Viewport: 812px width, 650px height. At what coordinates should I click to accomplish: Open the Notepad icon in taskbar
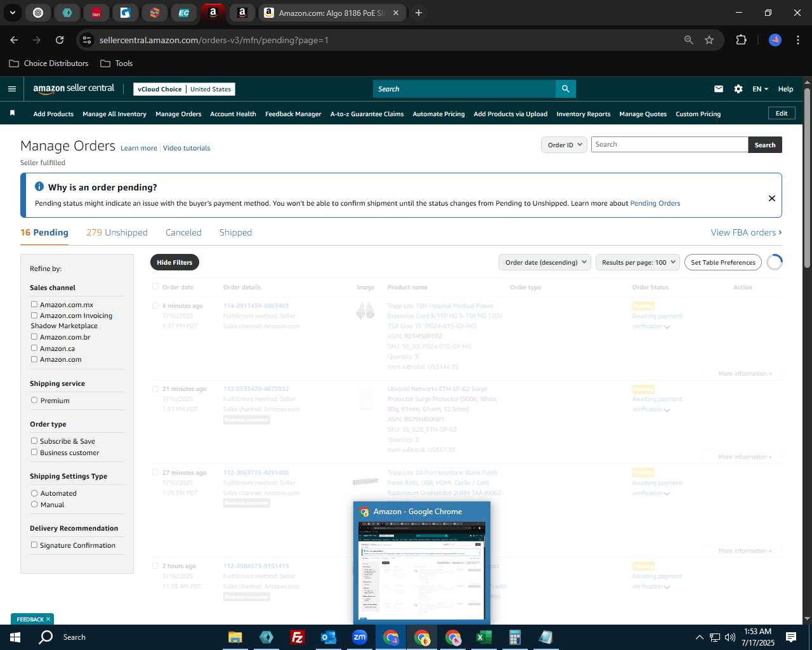(546, 637)
